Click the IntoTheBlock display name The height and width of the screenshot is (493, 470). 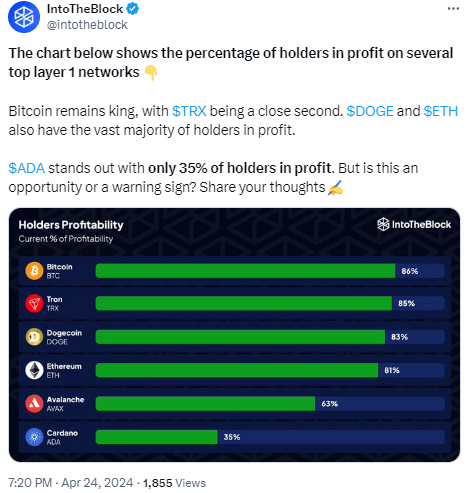click(85, 9)
